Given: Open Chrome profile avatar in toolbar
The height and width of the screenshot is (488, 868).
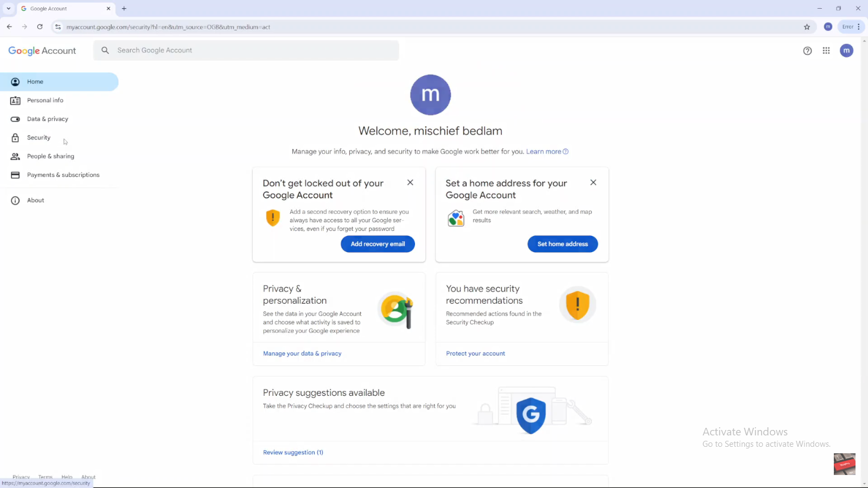Looking at the screenshot, I should point(828,27).
